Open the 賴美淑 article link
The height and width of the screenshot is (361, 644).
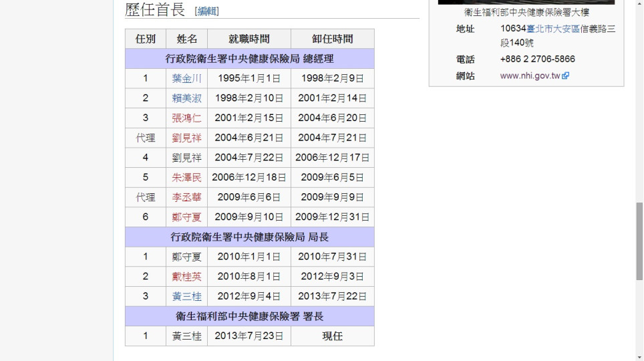point(186,98)
